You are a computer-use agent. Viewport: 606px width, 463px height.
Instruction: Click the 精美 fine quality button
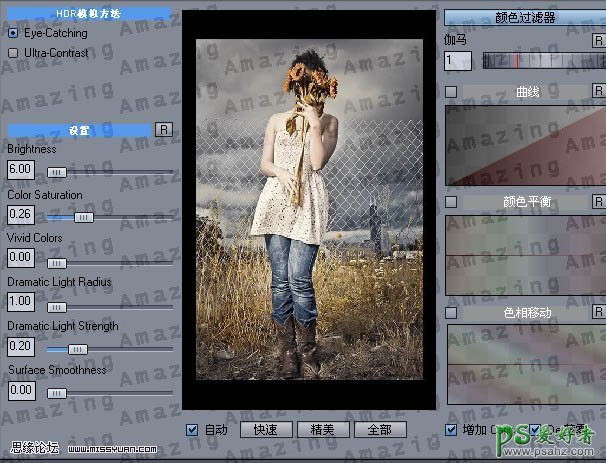(x=323, y=430)
